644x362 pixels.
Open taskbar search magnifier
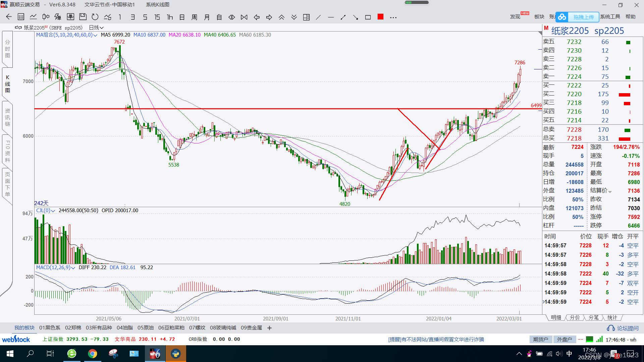tap(30, 354)
